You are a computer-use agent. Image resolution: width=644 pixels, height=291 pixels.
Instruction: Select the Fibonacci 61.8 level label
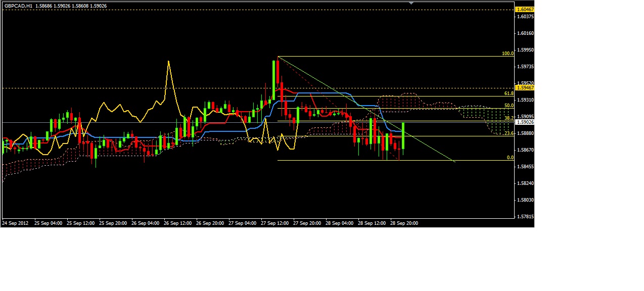tap(509, 93)
